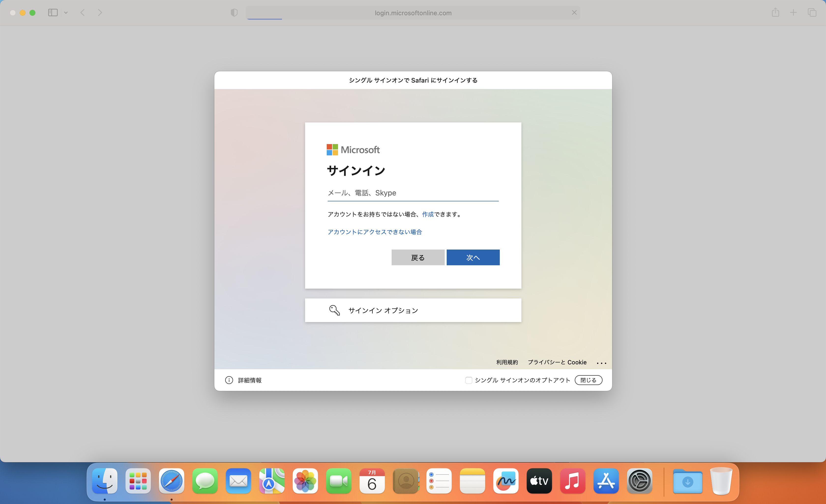Focus the メール、電話、Skype input field
Viewport: 826px width, 504px height.
(413, 193)
